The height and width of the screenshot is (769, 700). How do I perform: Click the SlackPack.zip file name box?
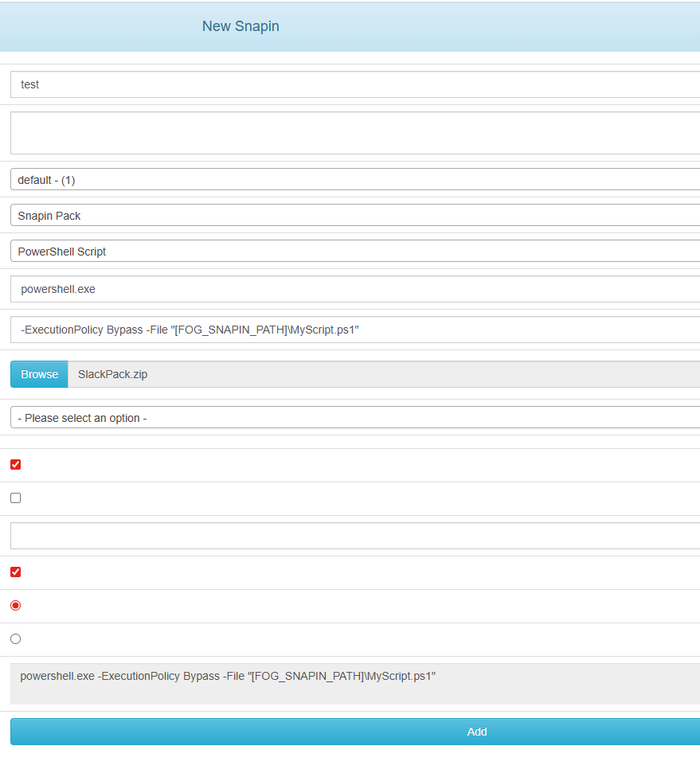pyautogui.click(x=382, y=374)
